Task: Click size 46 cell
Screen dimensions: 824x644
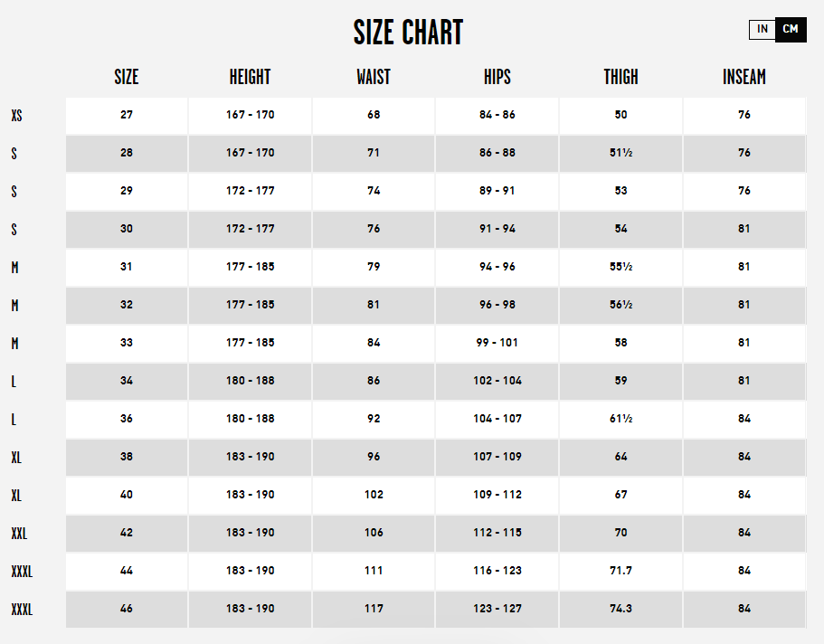Action: [127, 609]
